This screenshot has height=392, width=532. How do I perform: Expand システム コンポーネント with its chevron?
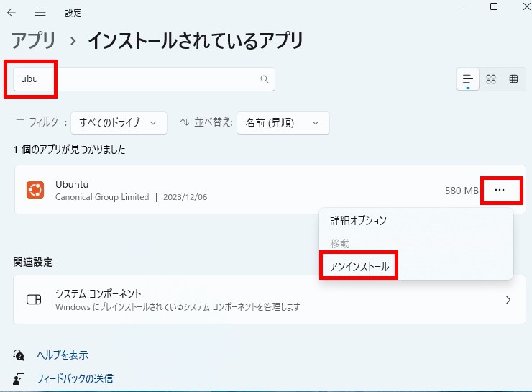[x=508, y=300]
